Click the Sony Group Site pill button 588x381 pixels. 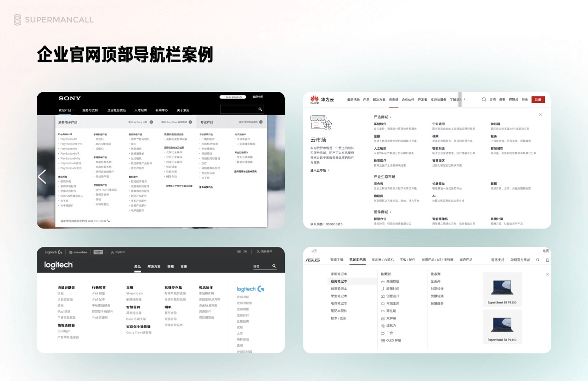click(x=233, y=97)
